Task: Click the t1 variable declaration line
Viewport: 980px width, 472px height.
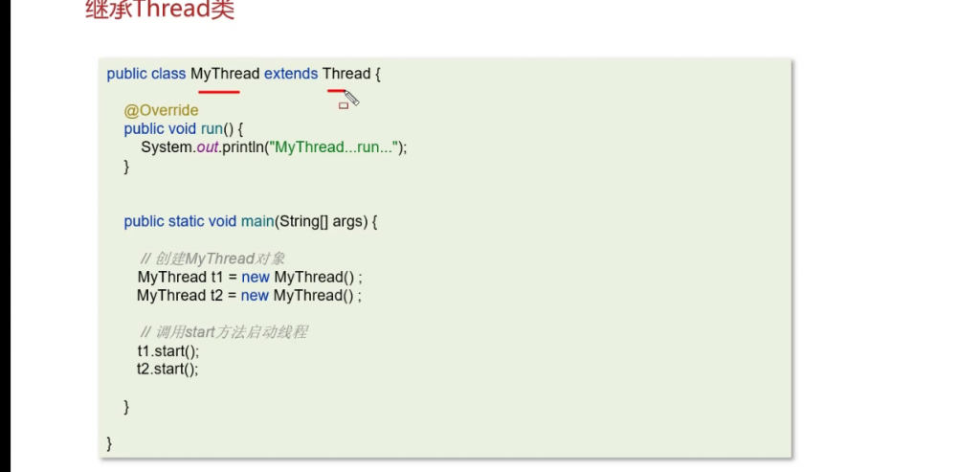Action: click(x=250, y=277)
